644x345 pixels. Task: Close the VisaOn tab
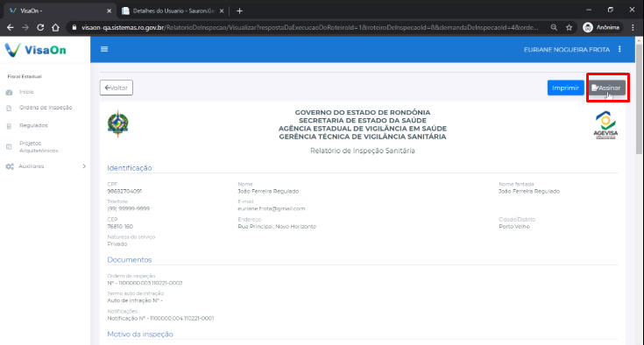[109, 11]
